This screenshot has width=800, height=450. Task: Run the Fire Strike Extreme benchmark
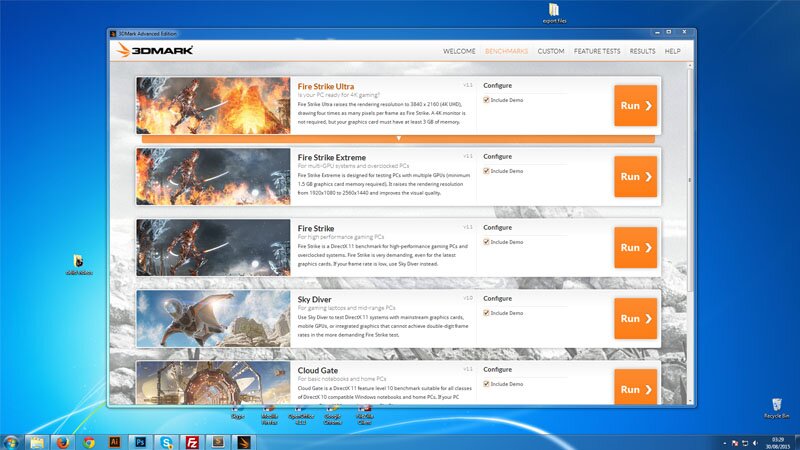click(636, 177)
